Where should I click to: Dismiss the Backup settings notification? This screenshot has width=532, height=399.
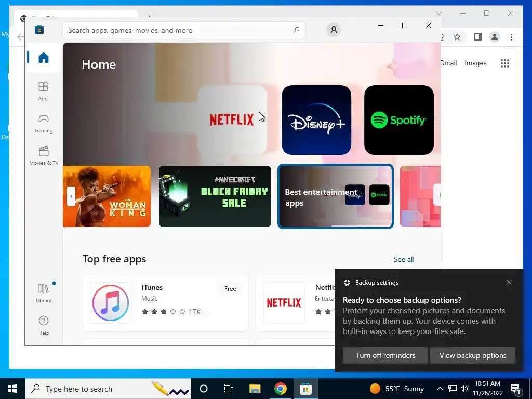click(509, 282)
